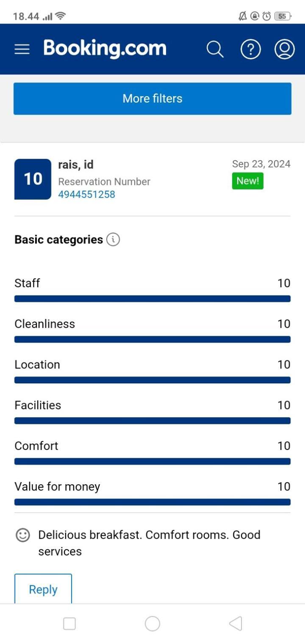Viewport: 305px width, 644px height.
Task: Tap the New! green badge
Action: [248, 181]
